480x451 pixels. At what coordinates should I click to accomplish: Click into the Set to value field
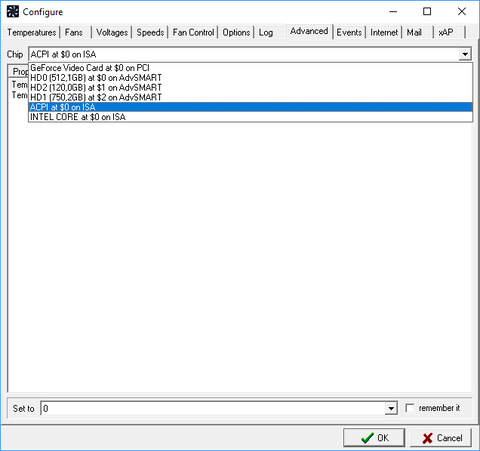213,408
